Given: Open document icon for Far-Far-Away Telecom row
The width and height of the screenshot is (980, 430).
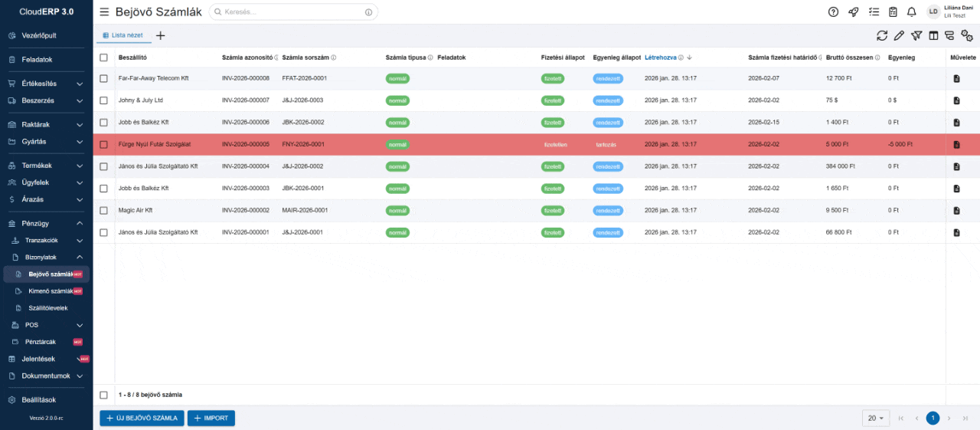Looking at the screenshot, I should coord(956,79).
